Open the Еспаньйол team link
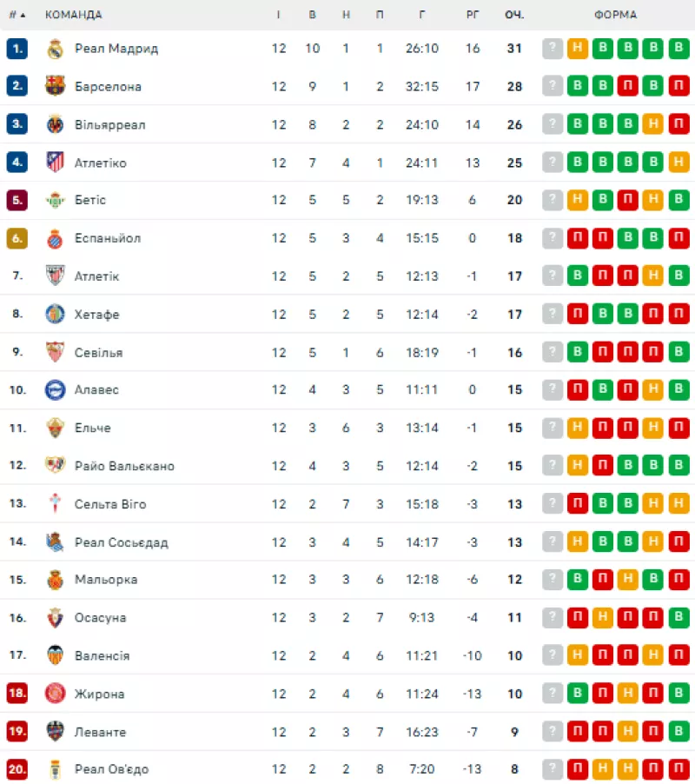 (x=108, y=238)
